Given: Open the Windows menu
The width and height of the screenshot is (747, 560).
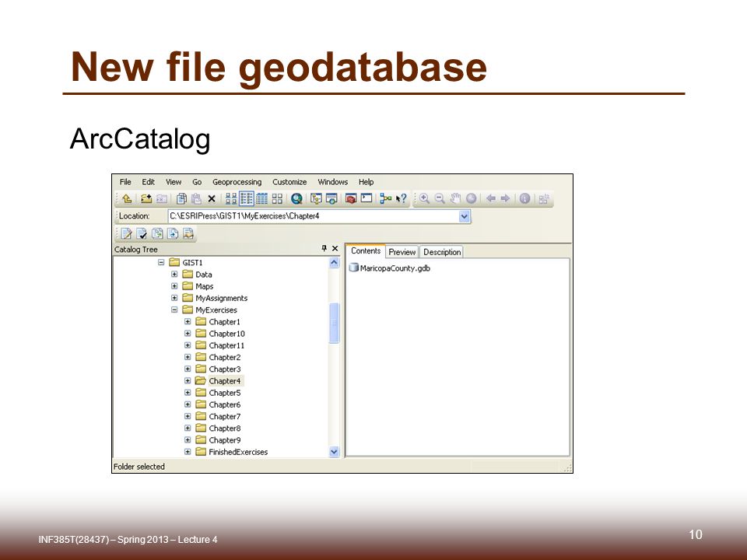Looking at the screenshot, I should pyautogui.click(x=332, y=182).
